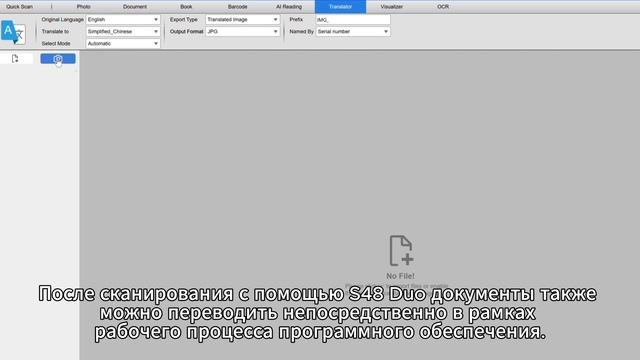Screen dimensions: 640x360
Task: Expand the Output Format dropdown
Action: (x=242, y=31)
